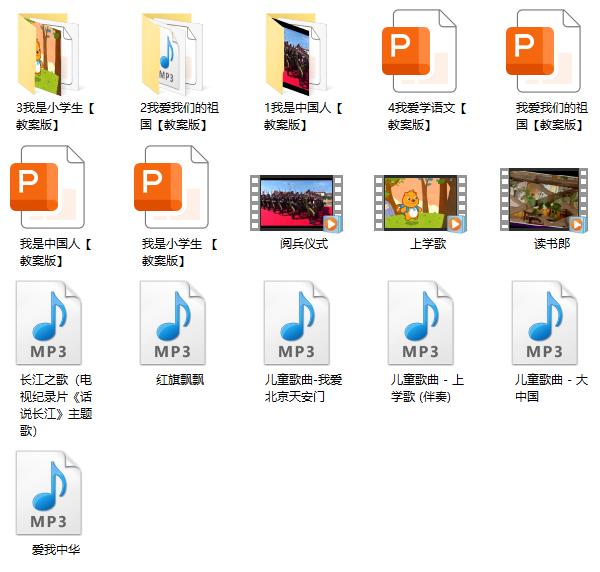Click the 读书郎 file name text
The image size is (600, 572).
click(551, 244)
